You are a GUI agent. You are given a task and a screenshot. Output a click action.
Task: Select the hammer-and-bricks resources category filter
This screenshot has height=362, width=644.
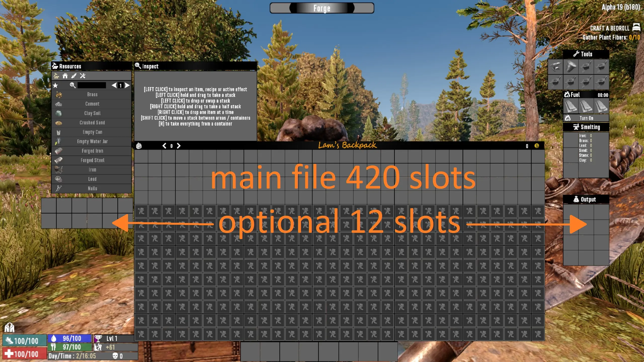(56, 76)
